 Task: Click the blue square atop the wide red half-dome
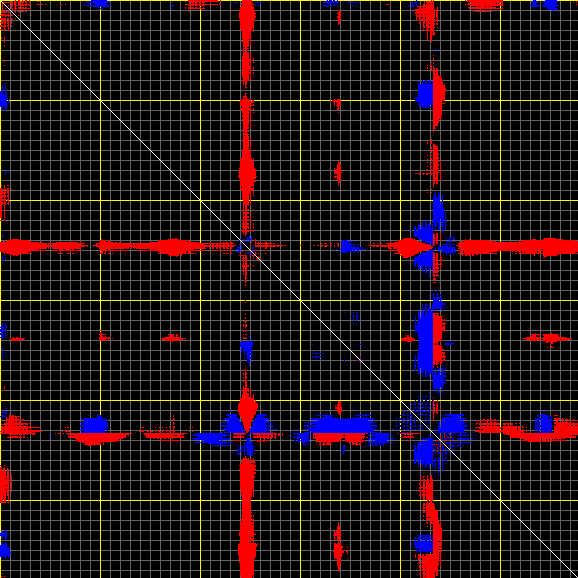point(94,425)
